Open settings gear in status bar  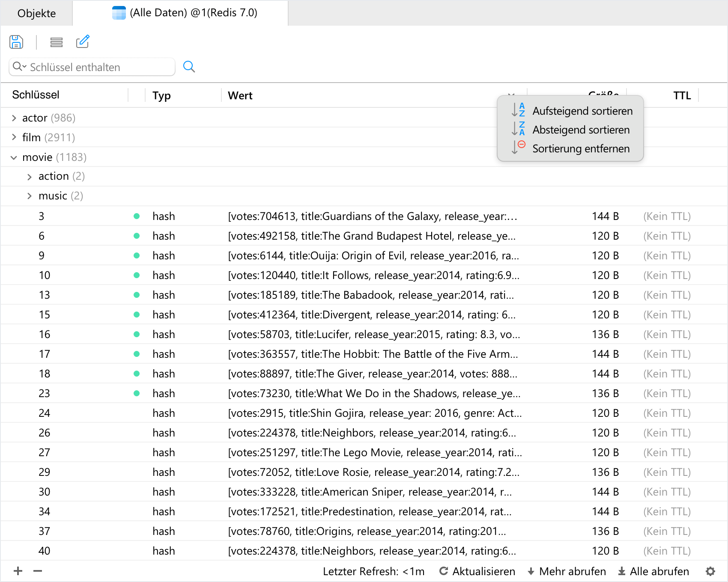pos(710,571)
